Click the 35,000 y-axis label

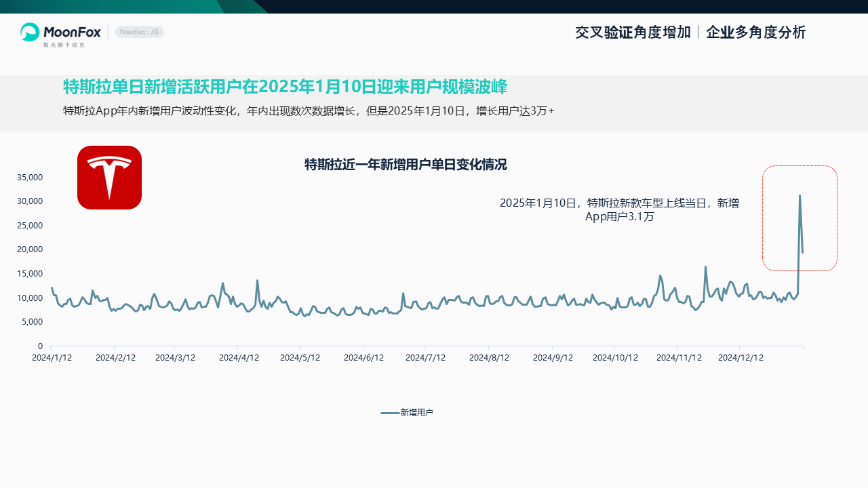pyautogui.click(x=29, y=178)
